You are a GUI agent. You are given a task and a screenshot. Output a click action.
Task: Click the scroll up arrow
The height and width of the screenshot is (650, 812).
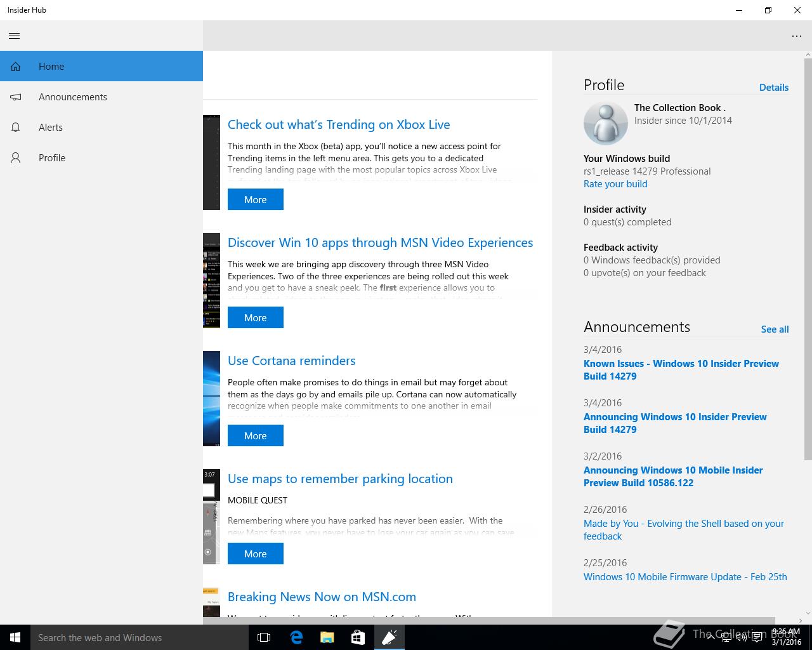808,55
